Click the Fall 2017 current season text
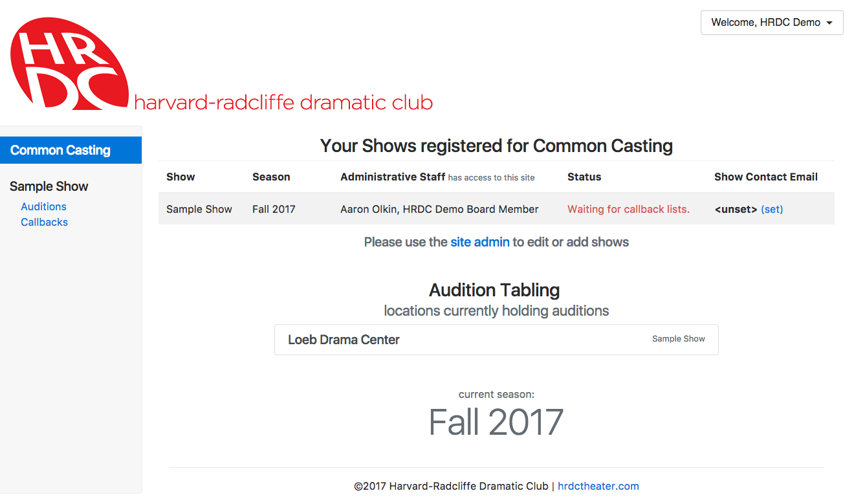Screen dimensions: 854x504 coord(496,422)
